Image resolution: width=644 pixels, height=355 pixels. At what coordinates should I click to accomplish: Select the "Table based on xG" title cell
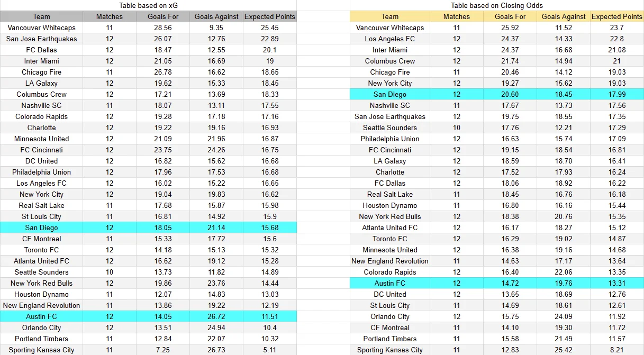click(148, 5)
